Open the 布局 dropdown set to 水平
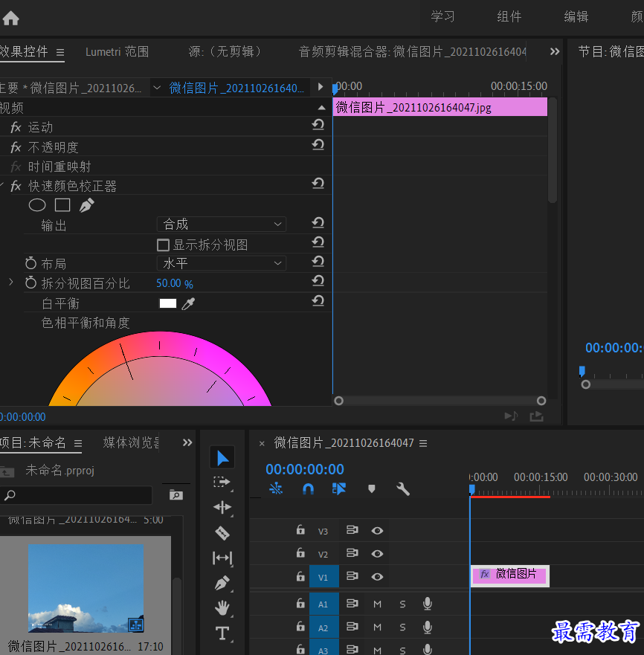 pos(222,263)
